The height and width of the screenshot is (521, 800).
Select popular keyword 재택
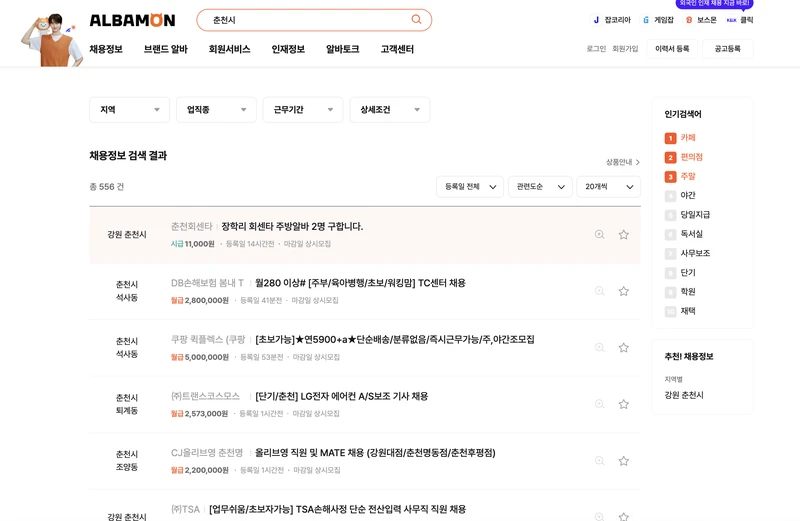(688, 311)
